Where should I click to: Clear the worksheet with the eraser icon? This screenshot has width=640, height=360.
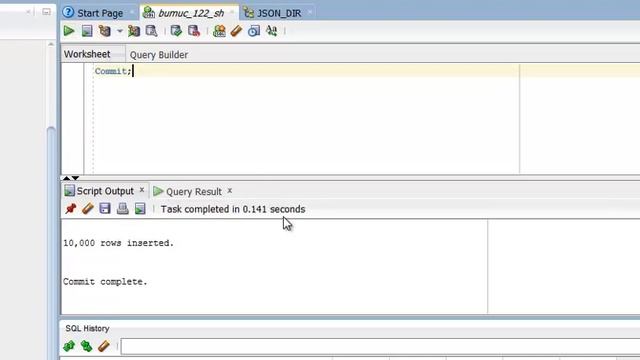236,31
